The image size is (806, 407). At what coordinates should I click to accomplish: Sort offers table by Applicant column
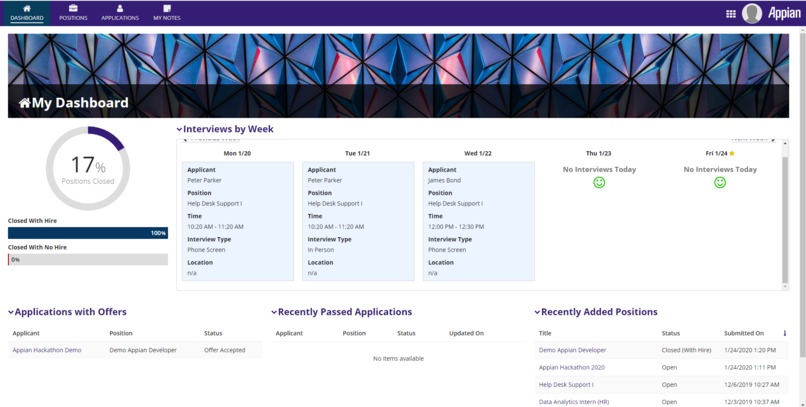[26, 334]
